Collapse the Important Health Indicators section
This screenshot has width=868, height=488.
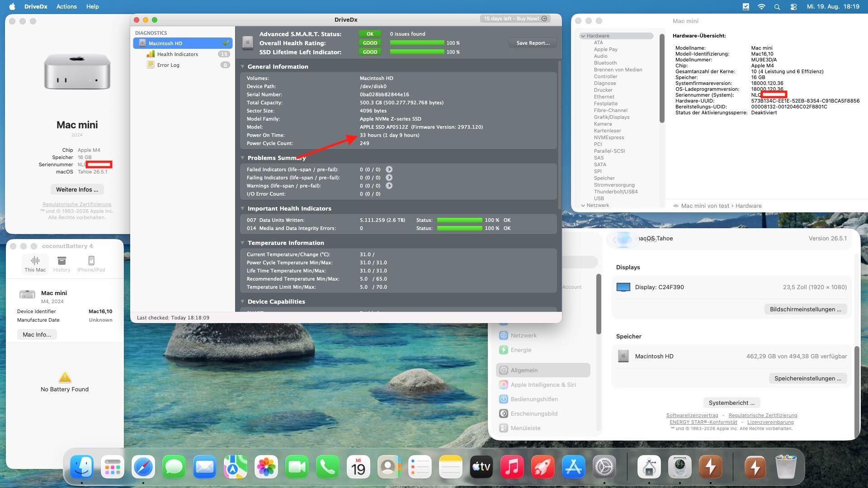point(243,208)
